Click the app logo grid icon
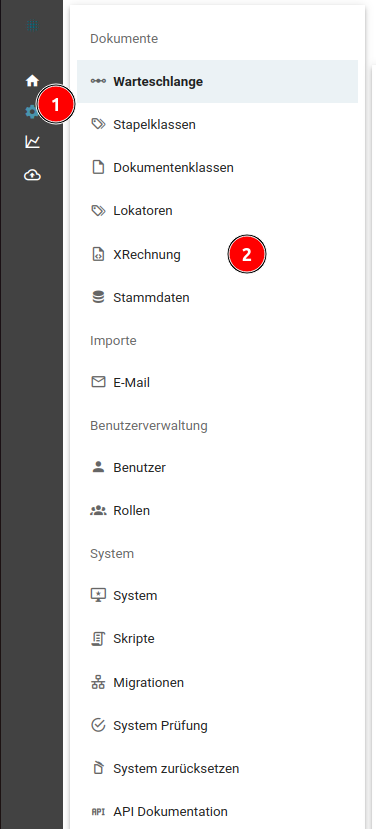This screenshot has width=376, height=829. click(x=32, y=25)
